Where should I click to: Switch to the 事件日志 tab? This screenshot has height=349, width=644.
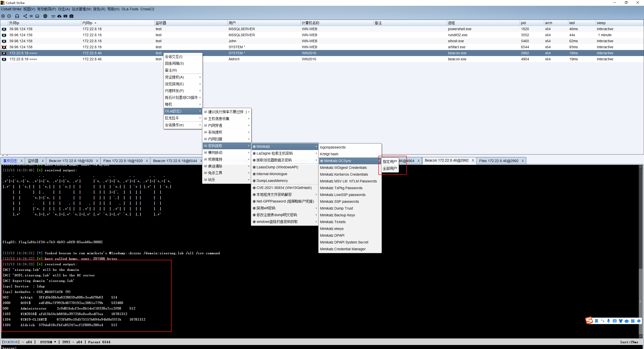[10, 161]
